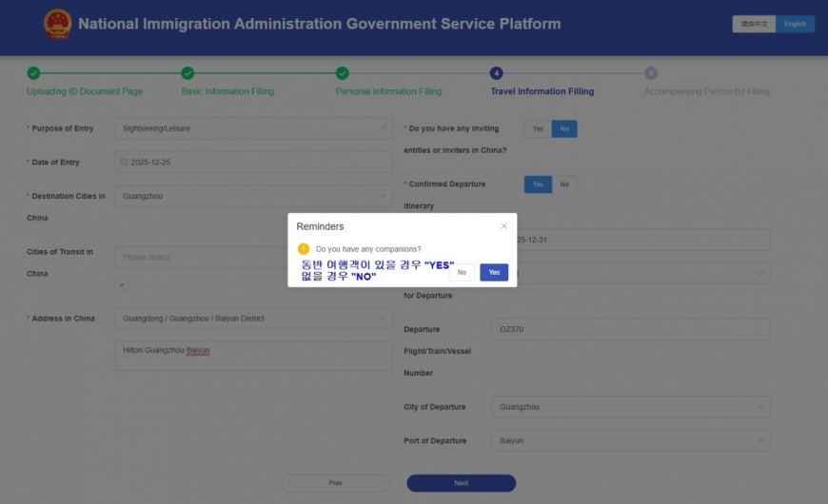Viewport: 828px width, 504px height.
Task: Open the Purpose of Entry dropdown
Action: pos(253,128)
